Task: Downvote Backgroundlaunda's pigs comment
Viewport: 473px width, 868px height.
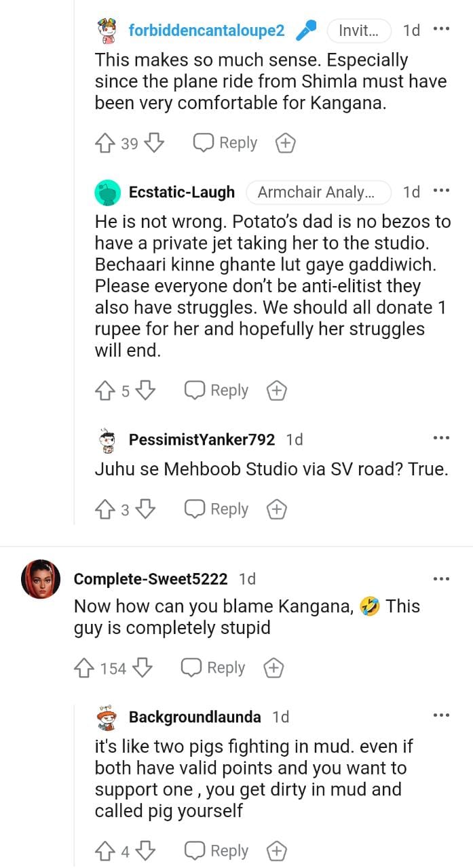Action: (146, 850)
